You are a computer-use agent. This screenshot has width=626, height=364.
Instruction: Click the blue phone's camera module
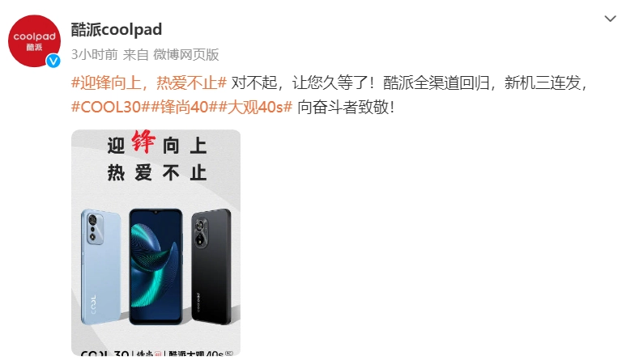click(x=95, y=228)
